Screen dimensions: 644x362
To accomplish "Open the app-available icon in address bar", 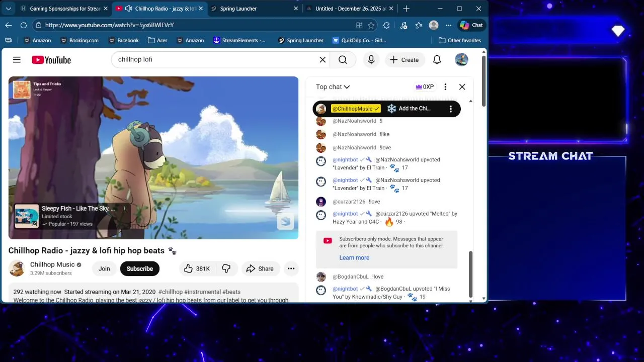I will pyautogui.click(x=359, y=25).
